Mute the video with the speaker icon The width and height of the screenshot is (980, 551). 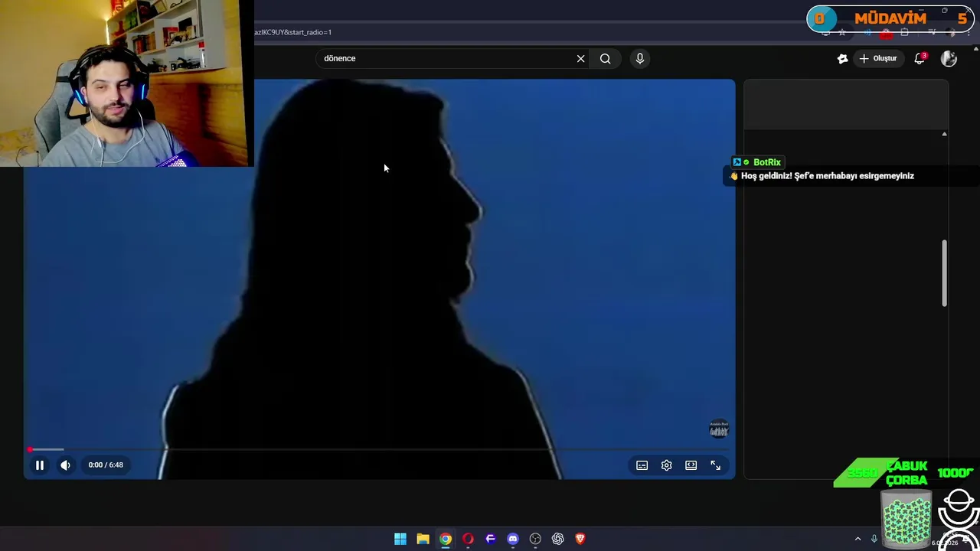click(x=66, y=465)
